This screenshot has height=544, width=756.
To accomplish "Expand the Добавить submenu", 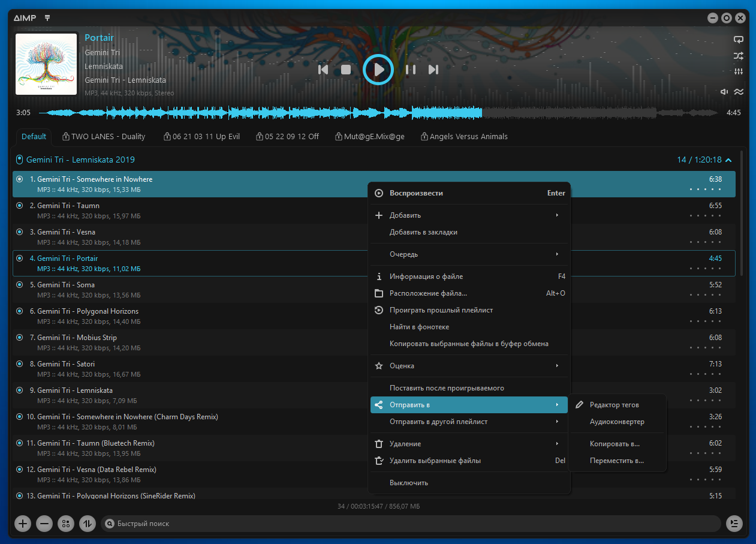I will [x=469, y=215].
